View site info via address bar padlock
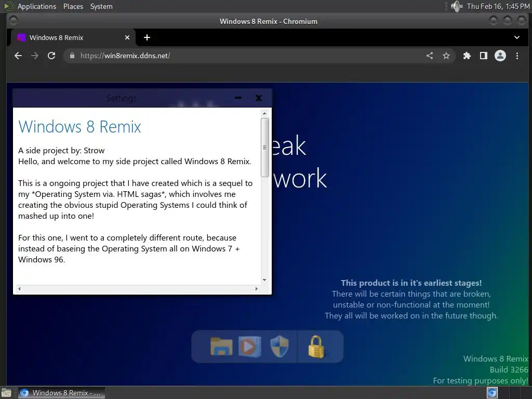Image resolution: width=532 pixels, height=399 pixels. tap(72, 56)
